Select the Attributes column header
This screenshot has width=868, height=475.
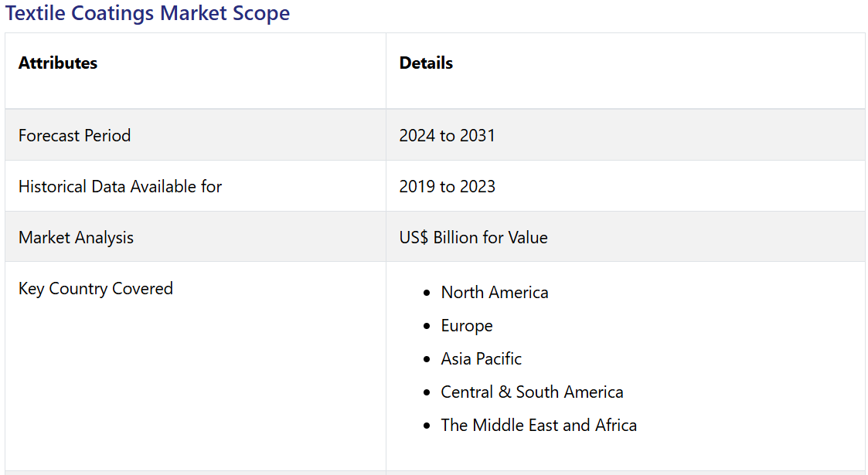coord(58,63)
